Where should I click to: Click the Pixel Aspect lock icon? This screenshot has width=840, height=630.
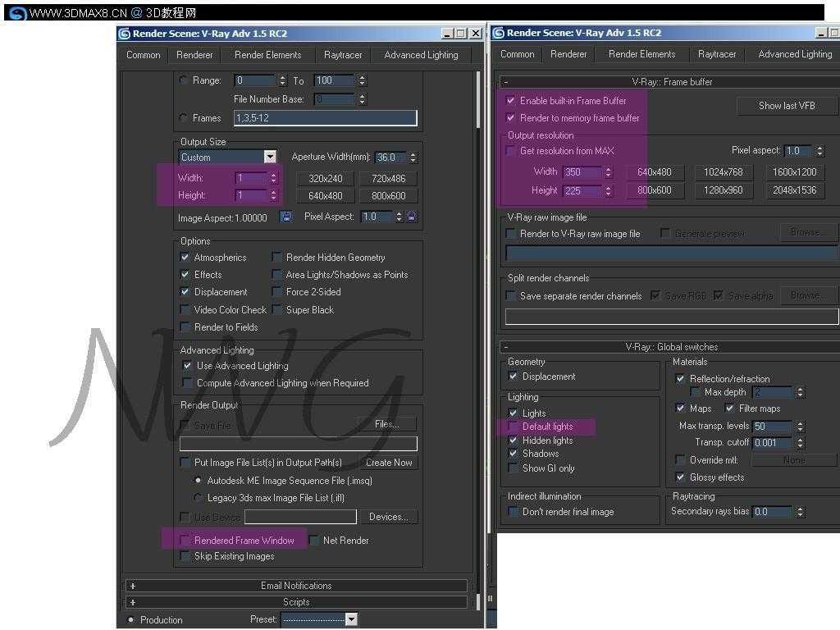point(412,217)
